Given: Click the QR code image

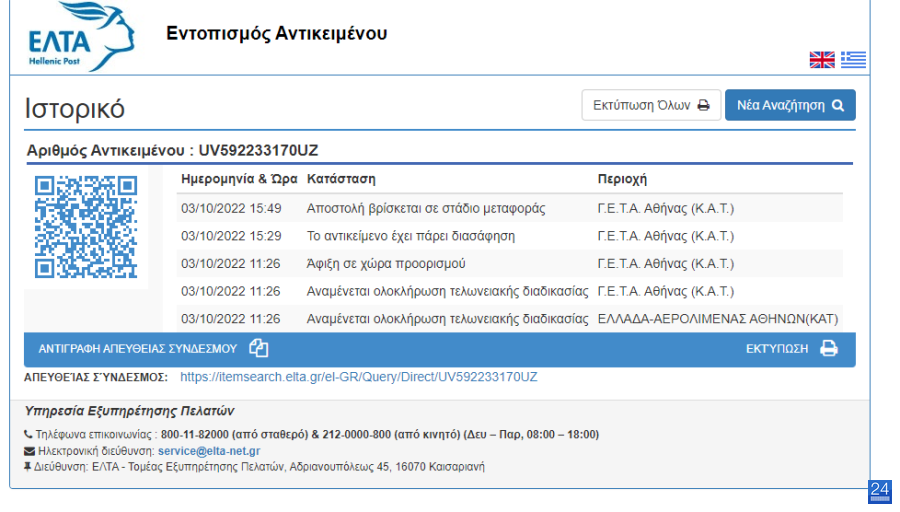Looking at the screenshot, I should click(x=86, y=227).
